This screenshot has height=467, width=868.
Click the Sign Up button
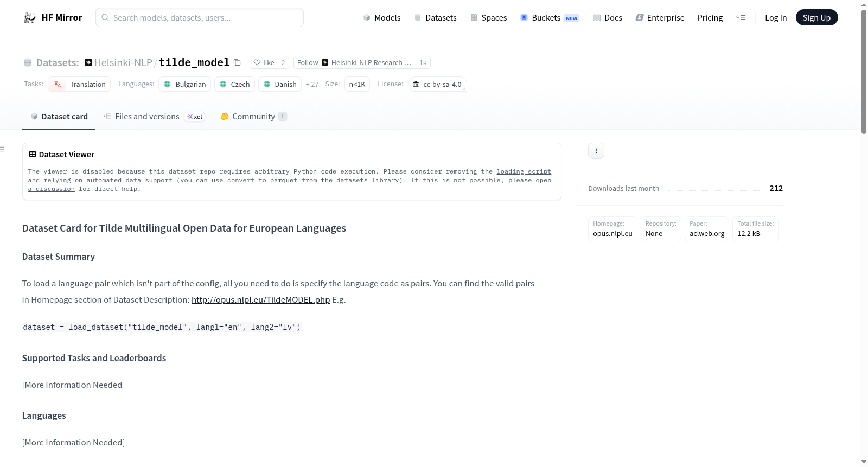[x=816, y=18]
